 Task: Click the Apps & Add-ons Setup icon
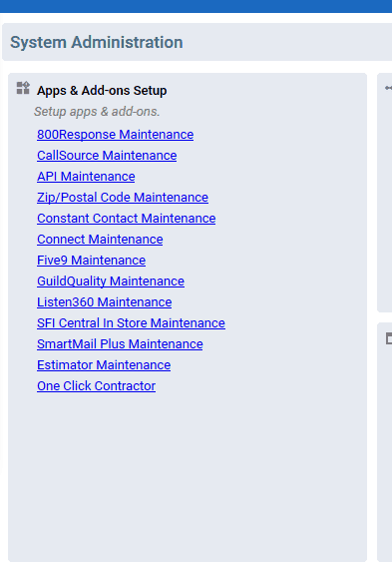23,88
